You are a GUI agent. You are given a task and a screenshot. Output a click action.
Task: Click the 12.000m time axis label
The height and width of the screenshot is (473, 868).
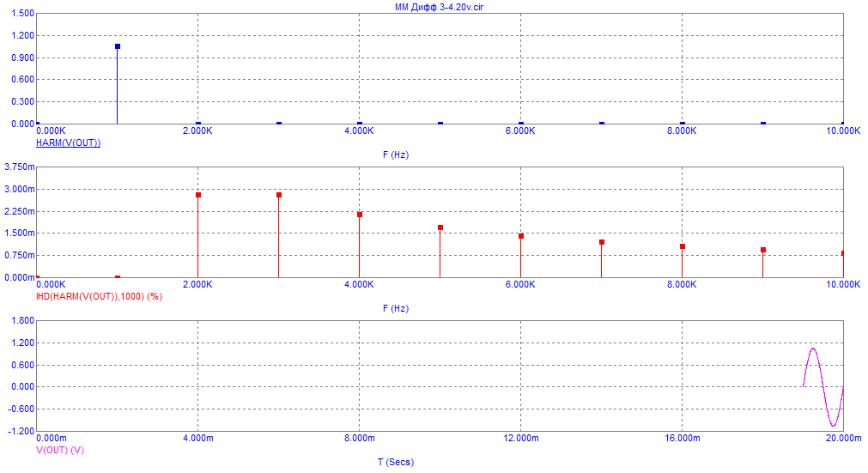pos(521,438)
